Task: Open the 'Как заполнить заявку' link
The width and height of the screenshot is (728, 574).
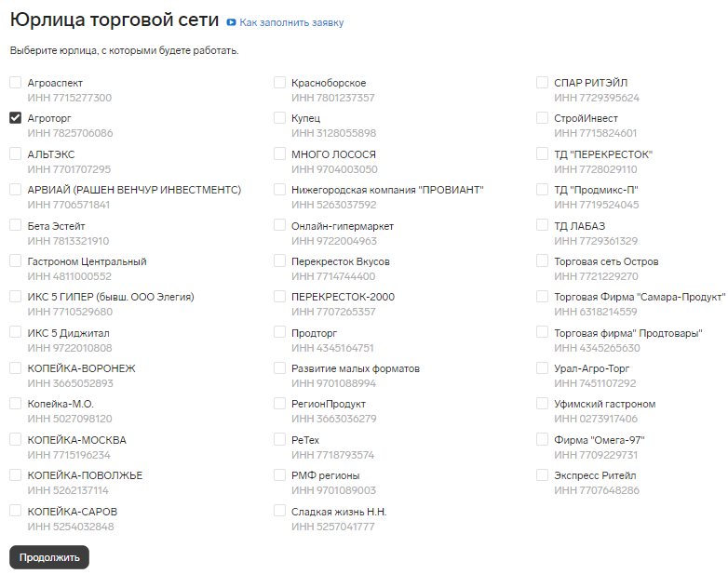Action: [291, 22]
